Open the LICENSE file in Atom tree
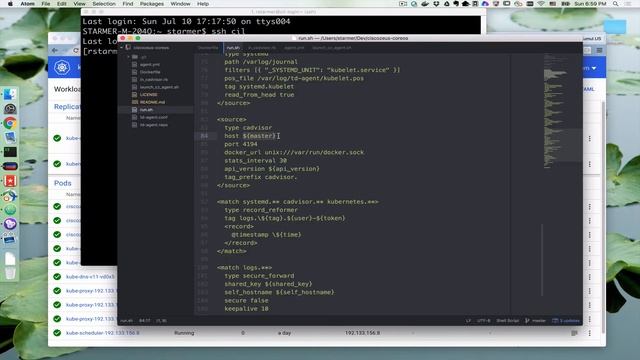Screen dimensions: 640x360 point(148,95)
